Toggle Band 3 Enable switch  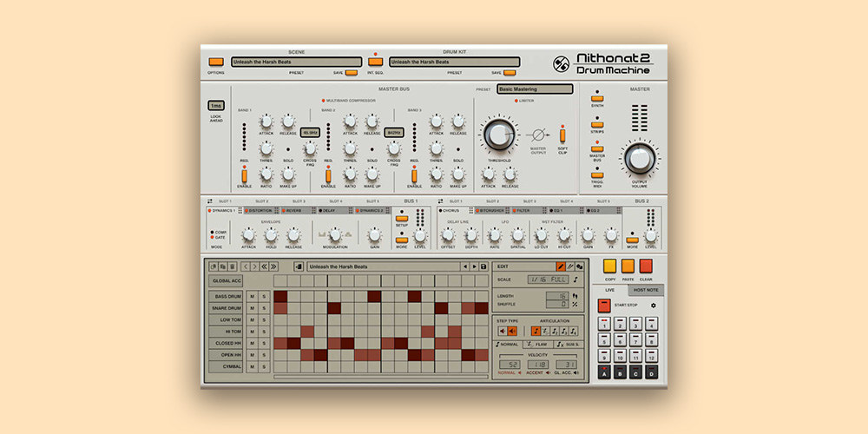(414, 176)
